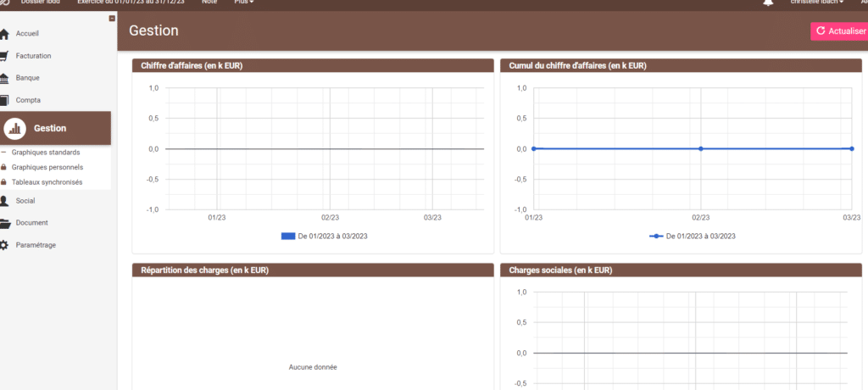Click the Gestion bar-chart icon
The width and height of the screenshot is (868, 390).
point(15,129)
